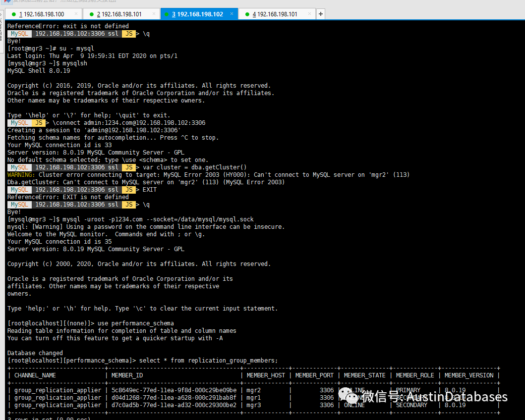Click green connection dot on tab 2
Image resolution: width=525 pixels, height=420 pixels.
pyautogui.click(x=92, y=14)
